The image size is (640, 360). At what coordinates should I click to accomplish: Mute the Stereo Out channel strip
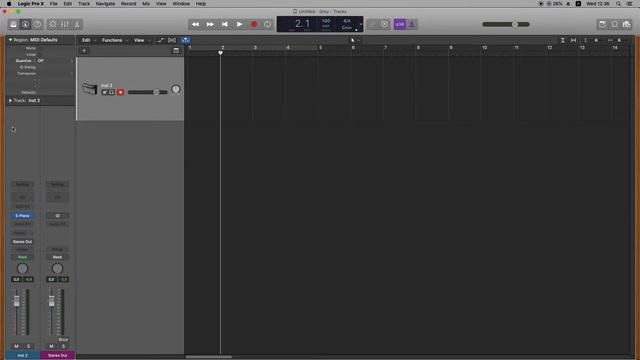point(51,346)
